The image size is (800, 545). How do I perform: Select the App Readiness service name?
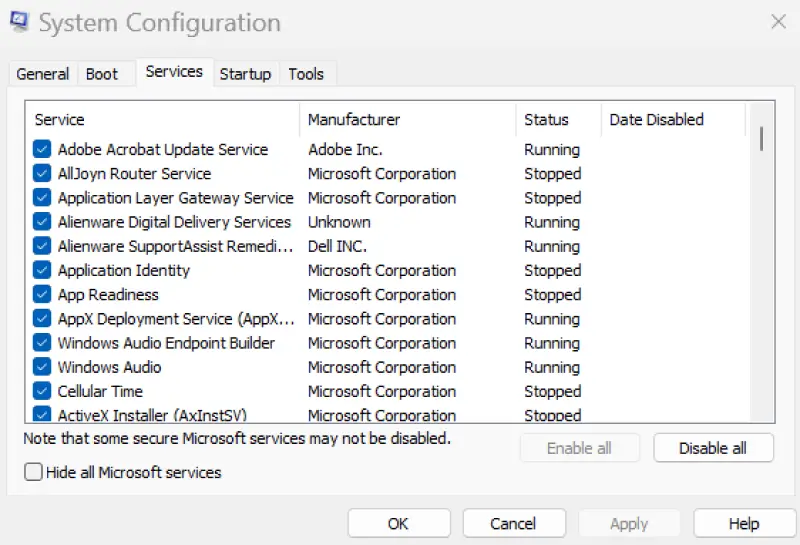coord(108,294)
